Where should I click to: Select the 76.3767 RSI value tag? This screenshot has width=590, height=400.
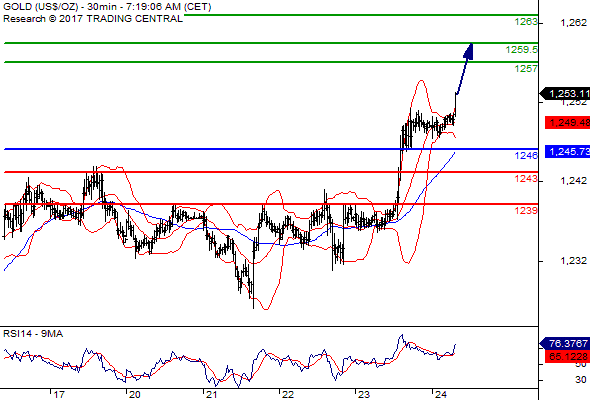(565, 343)
